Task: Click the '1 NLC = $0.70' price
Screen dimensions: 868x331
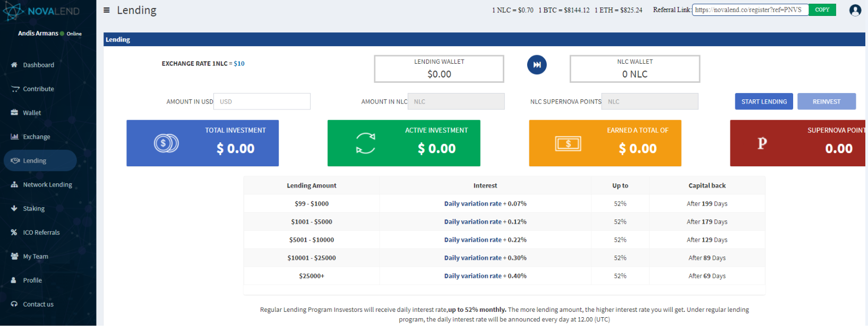Action: coord(513,10)
